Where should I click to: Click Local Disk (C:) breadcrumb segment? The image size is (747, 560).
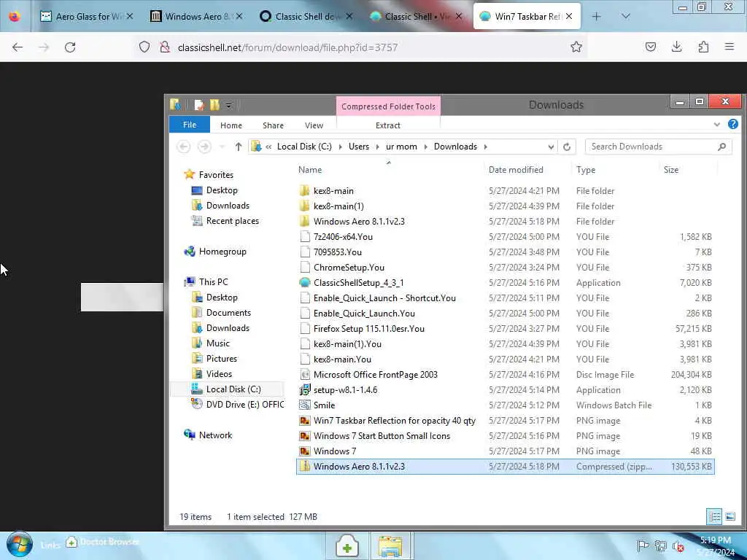point(304,147)
